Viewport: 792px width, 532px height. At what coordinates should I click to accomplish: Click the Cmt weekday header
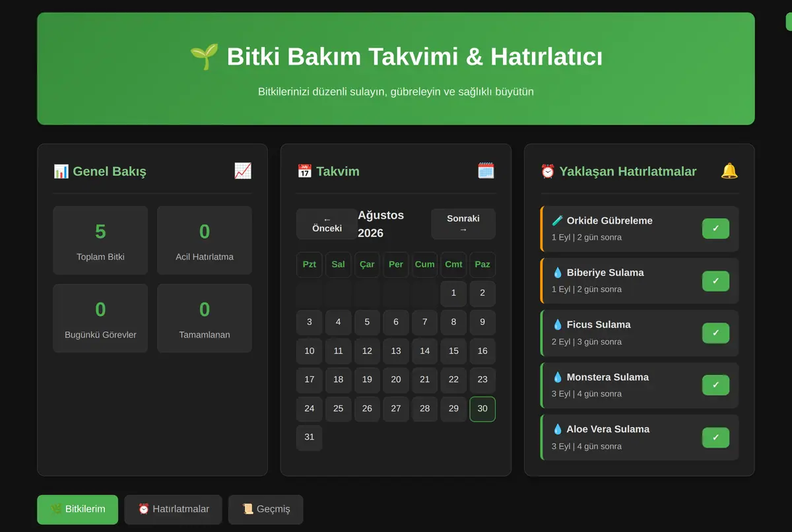453,264
